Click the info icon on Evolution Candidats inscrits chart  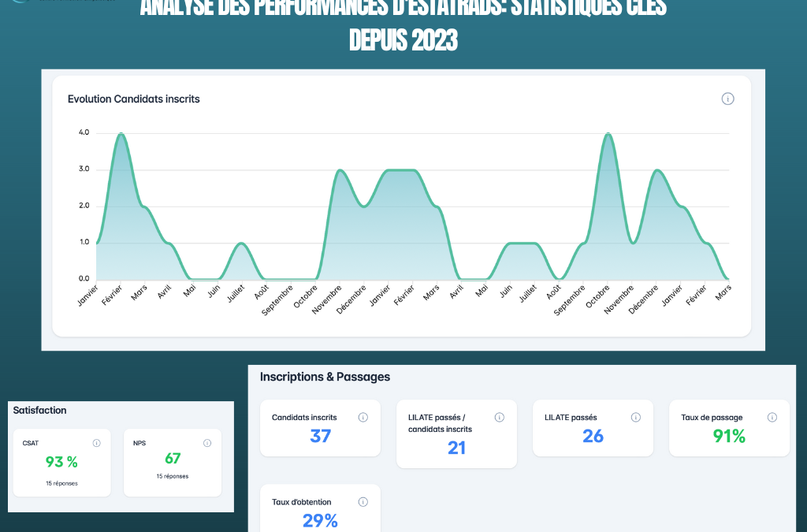727,99
